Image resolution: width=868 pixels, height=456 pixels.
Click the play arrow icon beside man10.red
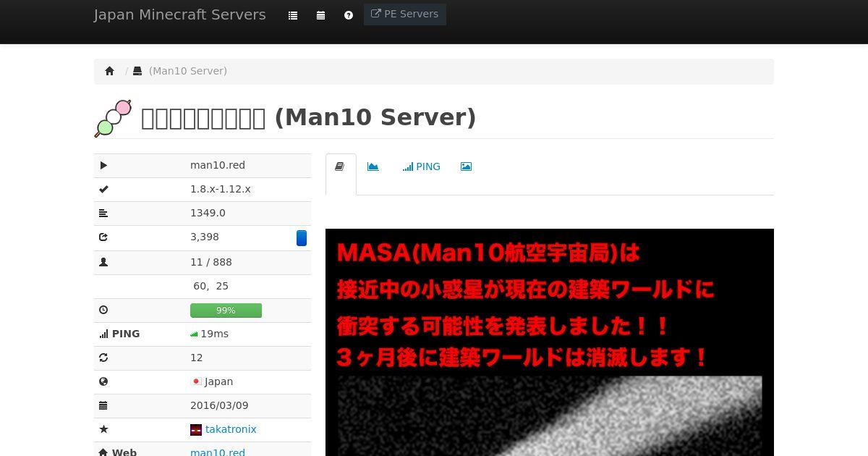coord(103,166)
